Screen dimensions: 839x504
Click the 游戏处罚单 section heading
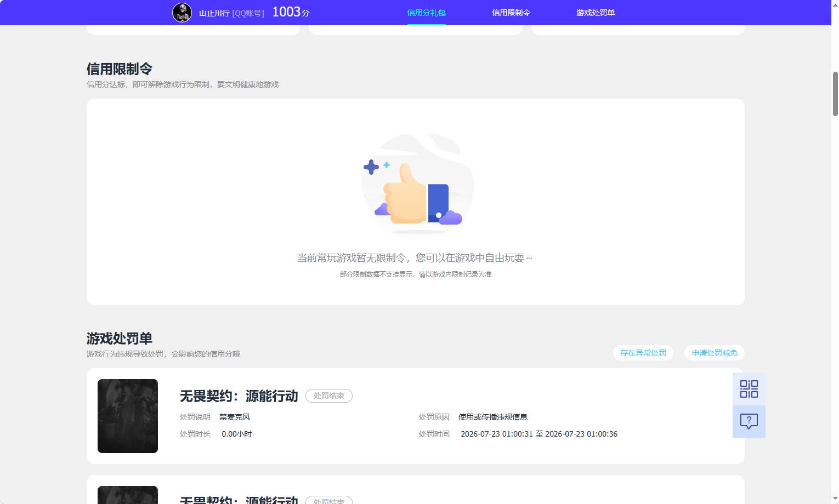(x=120, y=339)
